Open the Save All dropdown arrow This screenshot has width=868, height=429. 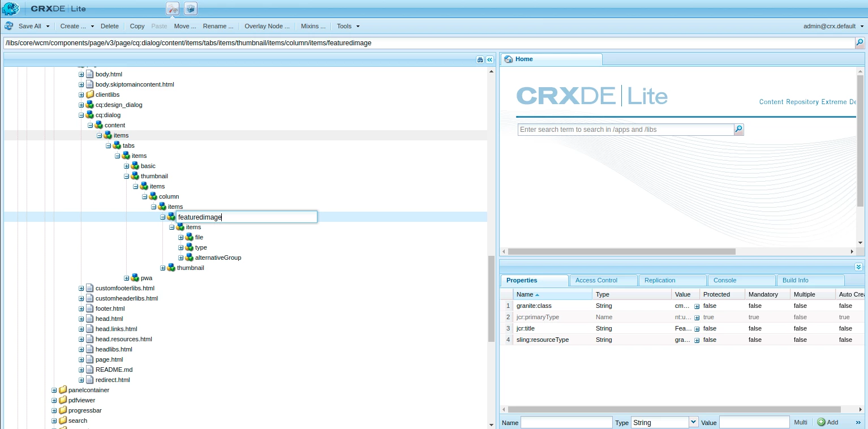coord(48,26)
